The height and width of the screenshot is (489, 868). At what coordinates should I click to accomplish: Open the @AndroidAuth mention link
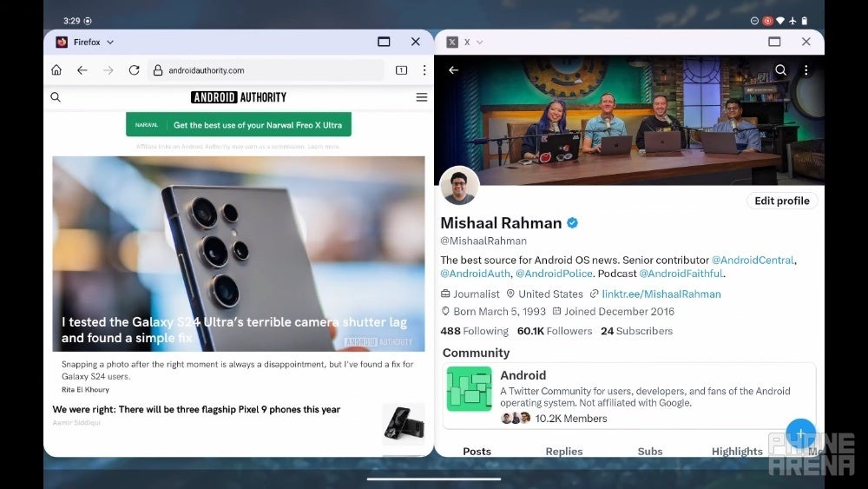(x=475, y=274)
